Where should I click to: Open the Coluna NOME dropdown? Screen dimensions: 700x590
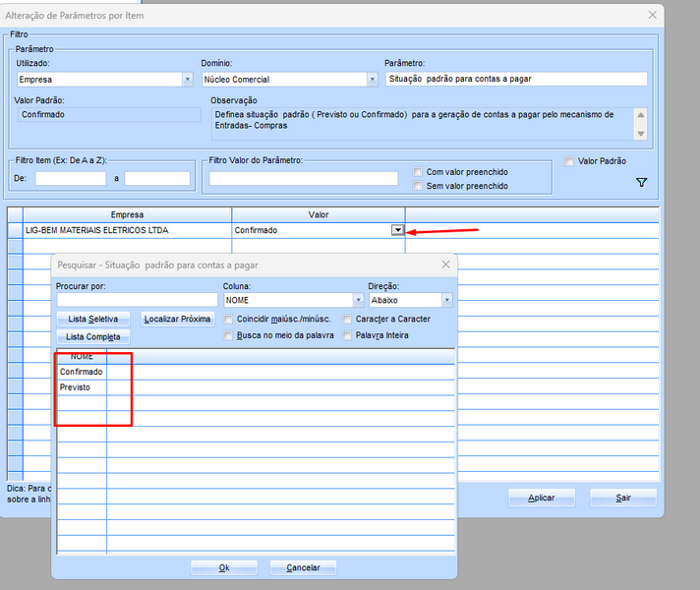coord(358,300)
